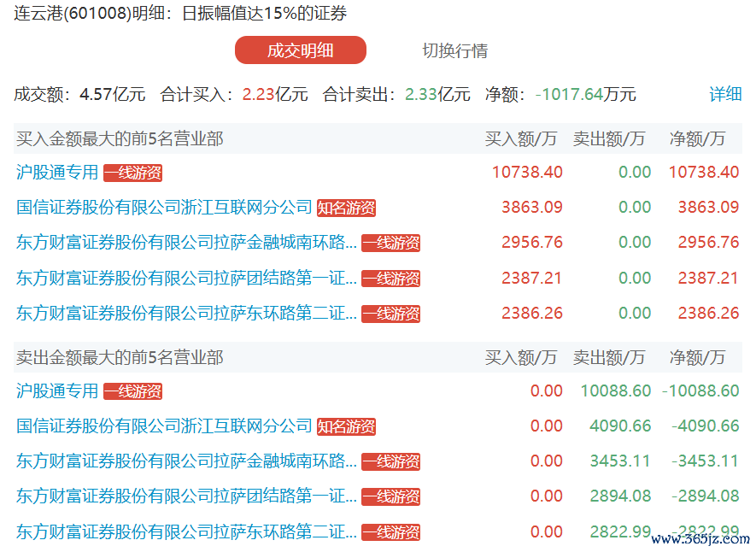Open the 详细 link
The image size is (756, 552).
tap(725, 94)
